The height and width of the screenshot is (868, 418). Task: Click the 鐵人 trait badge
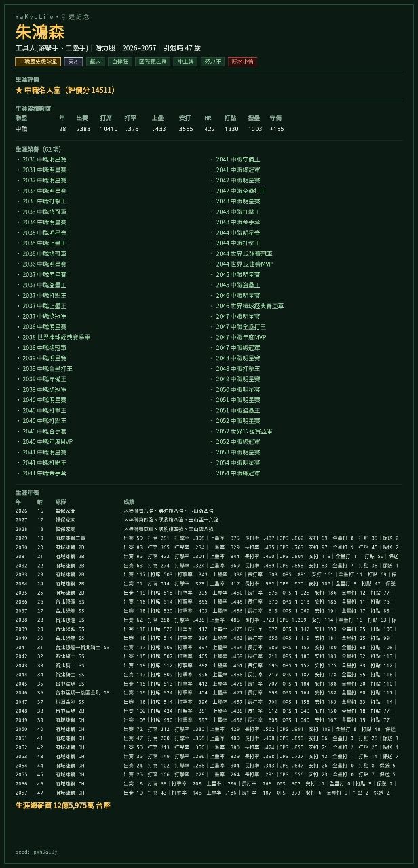(x=95, y=62)
